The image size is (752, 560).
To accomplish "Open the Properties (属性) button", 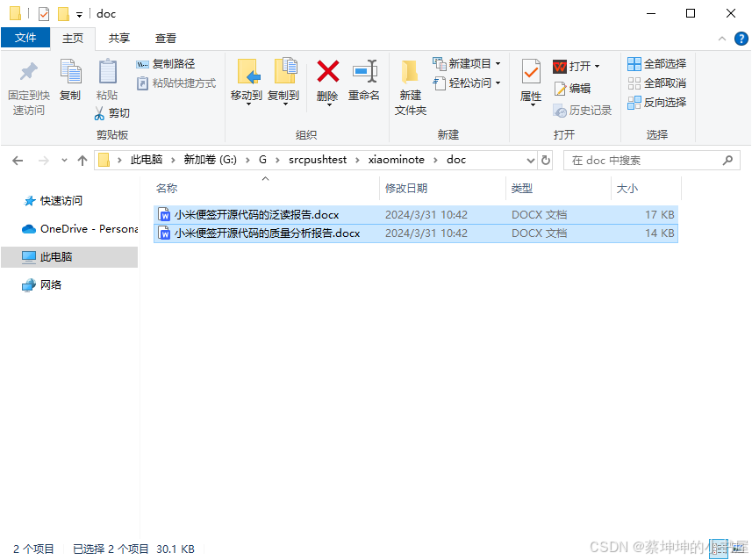I will click(532, 82).
